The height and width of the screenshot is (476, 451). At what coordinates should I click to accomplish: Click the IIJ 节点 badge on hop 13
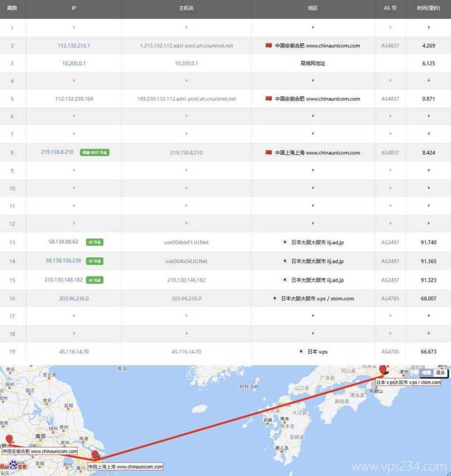(x=94, y=242)
